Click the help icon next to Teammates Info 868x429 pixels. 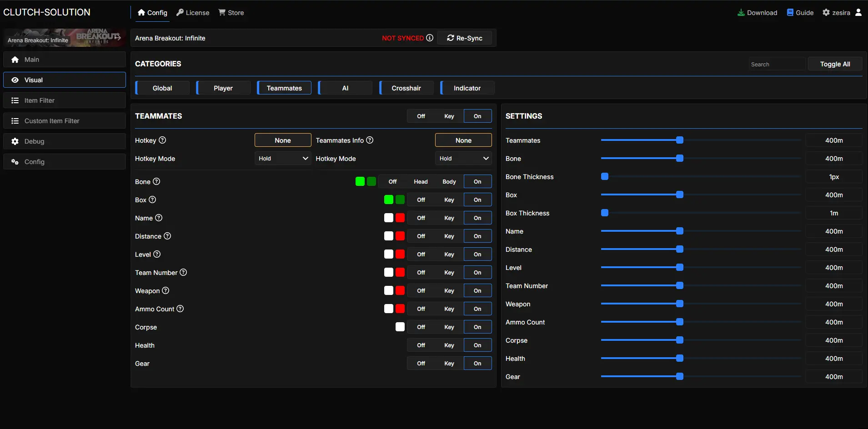pyautogui.click(x=370, y=140)
